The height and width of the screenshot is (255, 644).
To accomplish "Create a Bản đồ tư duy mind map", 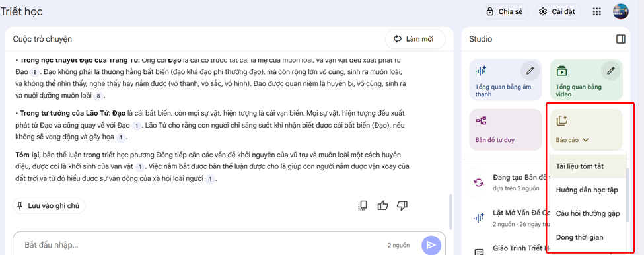I will coord(505,129).
